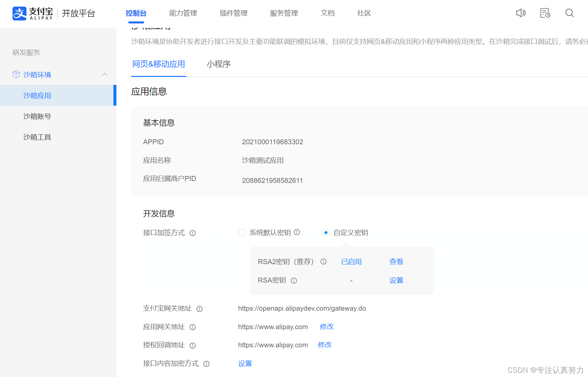The width and height of the screenshot is (588, 377).
Task: Click 设置 link for RSA密钥
Action: pos(396,281)
